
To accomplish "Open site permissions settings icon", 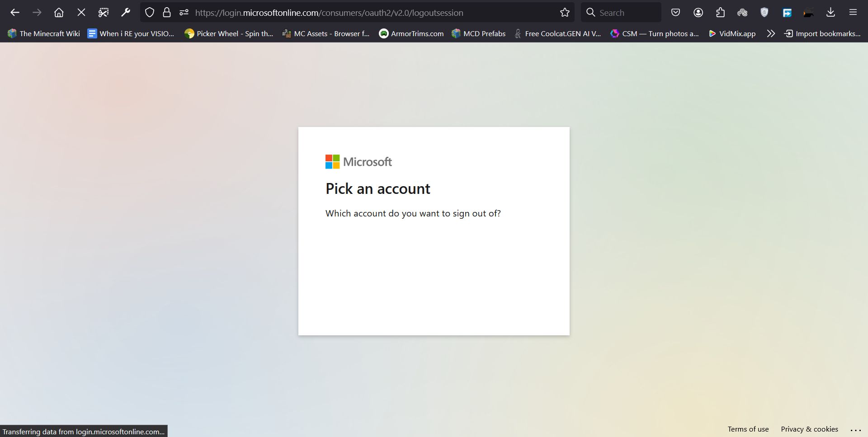I will coord(184,13).
